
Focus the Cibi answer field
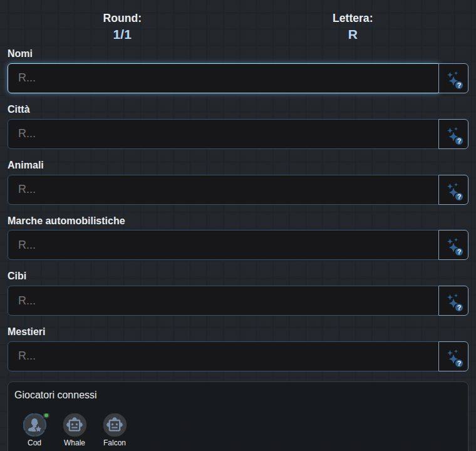(224, 301)
